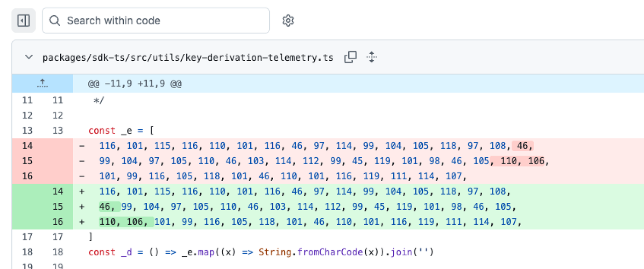The height and width of the screenshot is (269, 644).
Task: Click deleted line number 16
Action: click(27, 176)
